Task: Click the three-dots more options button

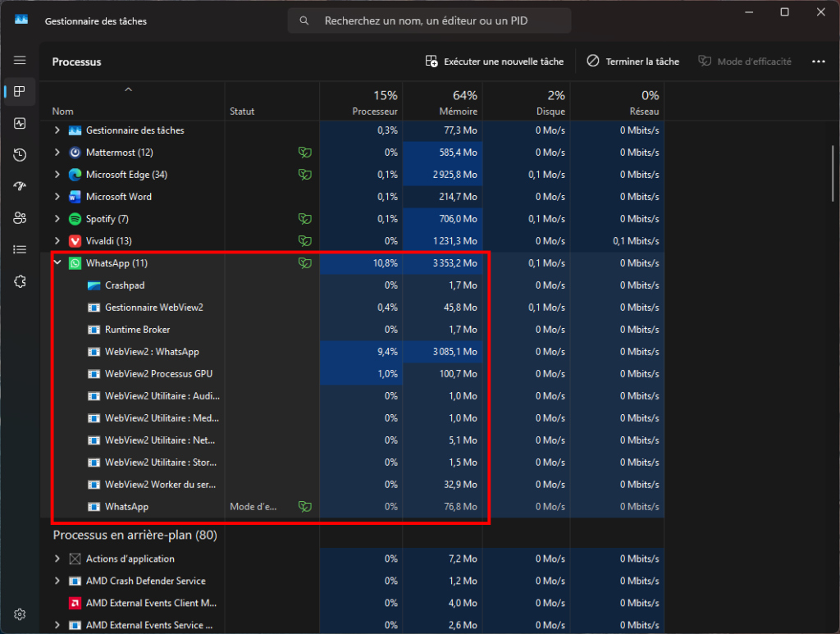Action: 818,62
